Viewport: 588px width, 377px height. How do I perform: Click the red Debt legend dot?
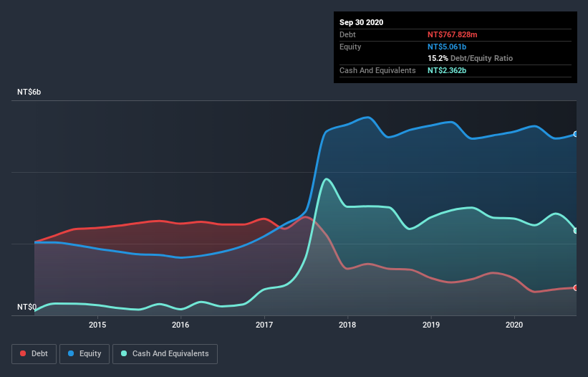(x=23, y=353)
